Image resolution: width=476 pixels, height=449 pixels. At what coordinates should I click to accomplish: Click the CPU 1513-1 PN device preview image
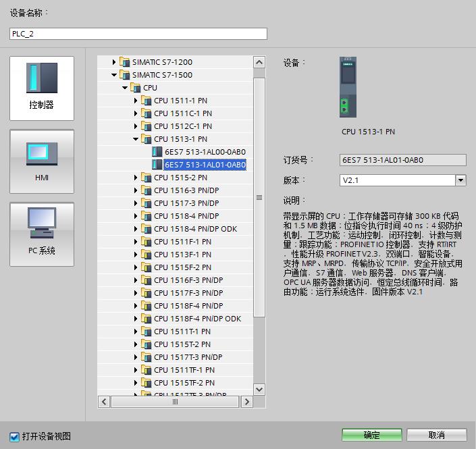click(x=348, y=87)
